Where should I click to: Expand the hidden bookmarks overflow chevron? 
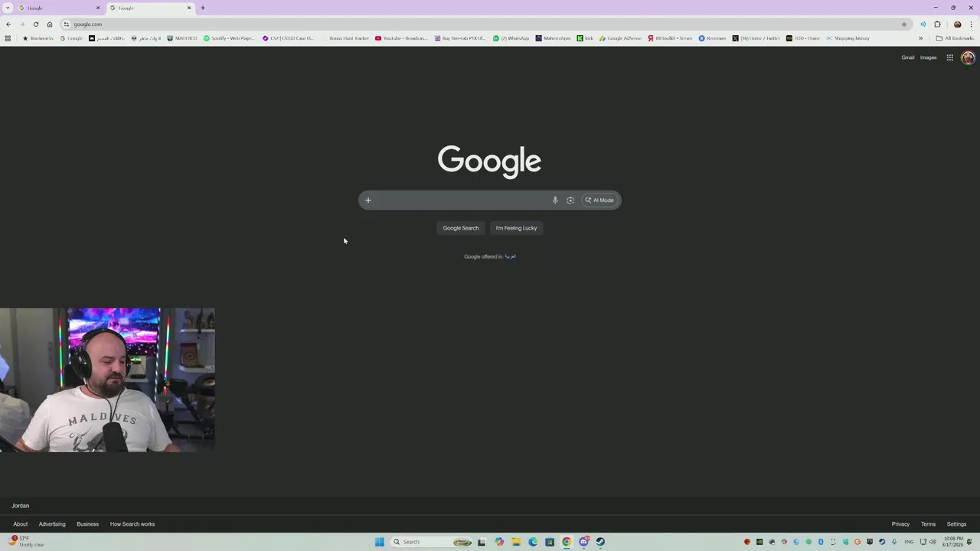point(920,38)
